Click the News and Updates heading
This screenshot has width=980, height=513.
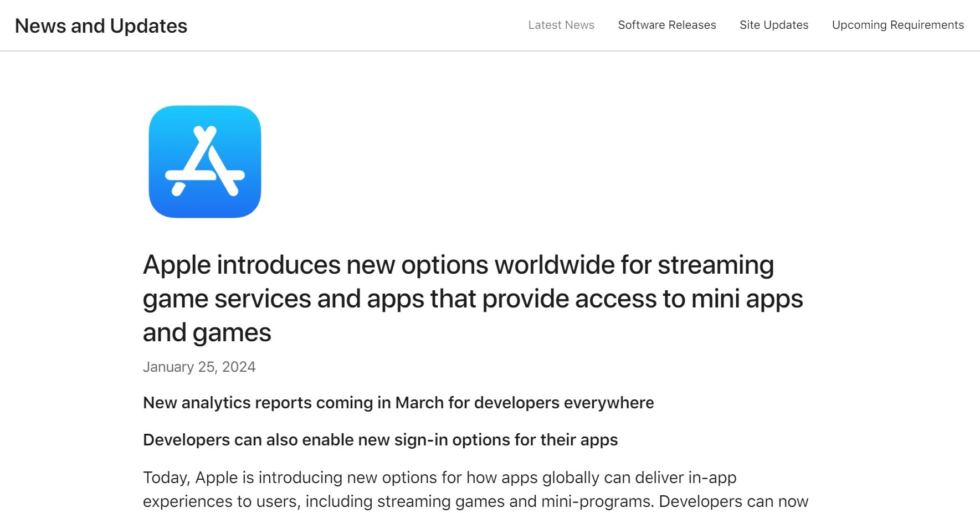101,25
